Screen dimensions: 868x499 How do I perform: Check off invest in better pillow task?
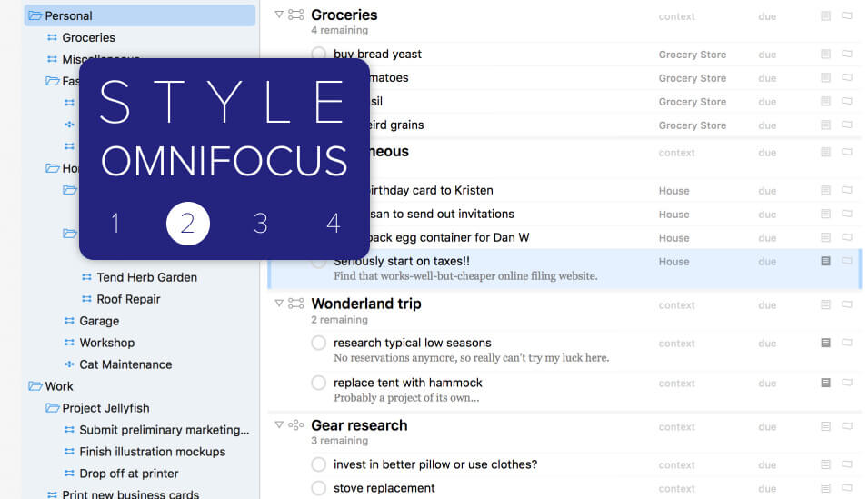(318, 464)
